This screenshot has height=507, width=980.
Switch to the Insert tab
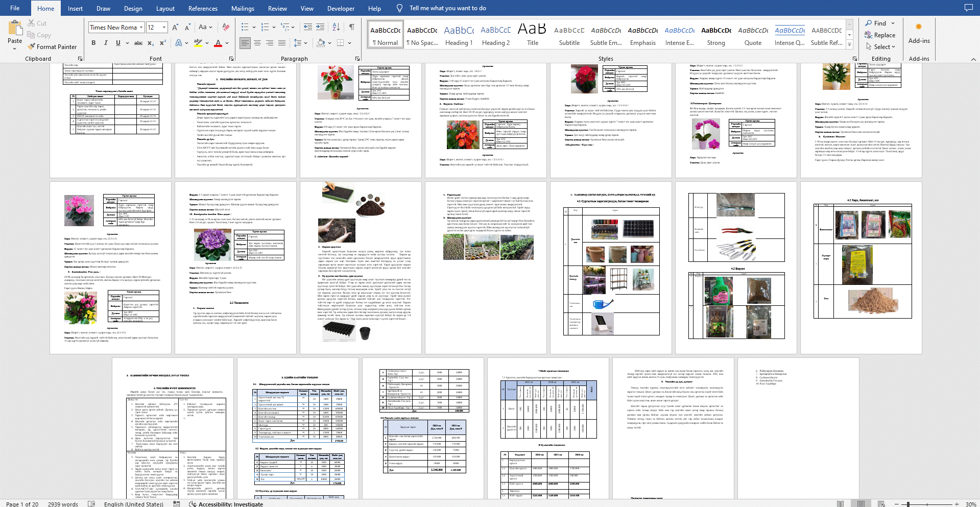click(x=75, y=8)
